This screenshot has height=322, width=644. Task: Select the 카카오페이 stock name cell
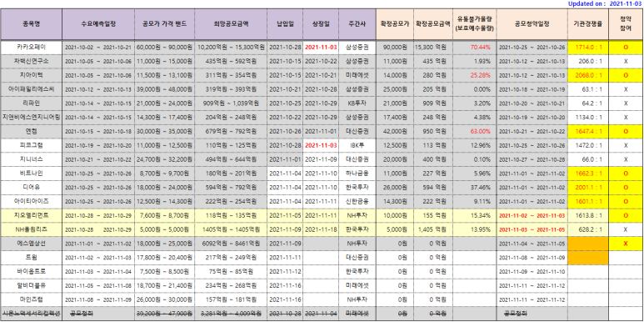coord(31,48)
